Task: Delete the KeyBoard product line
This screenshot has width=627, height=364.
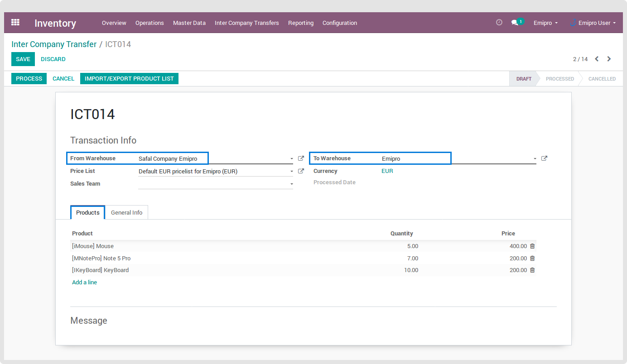Action: 532,270
